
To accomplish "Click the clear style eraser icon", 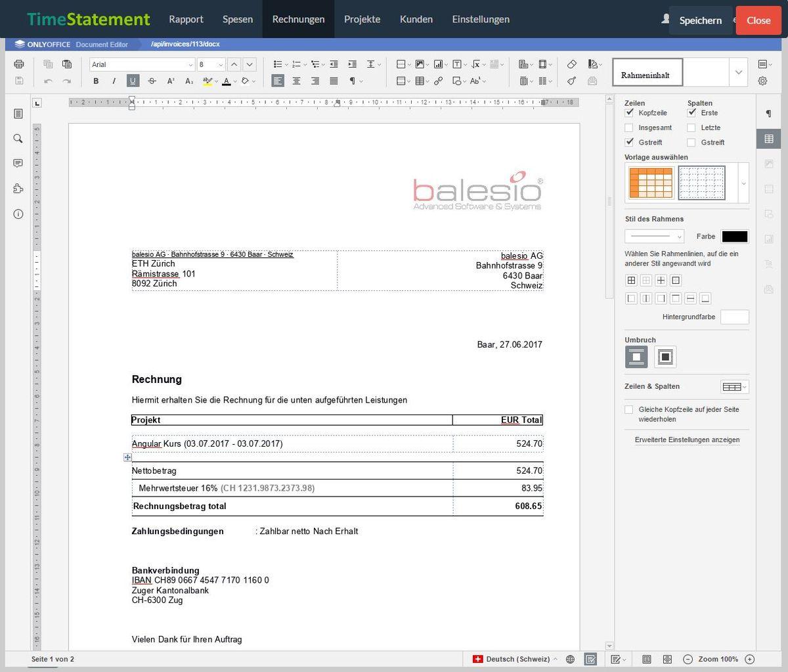I will (572, 64).
